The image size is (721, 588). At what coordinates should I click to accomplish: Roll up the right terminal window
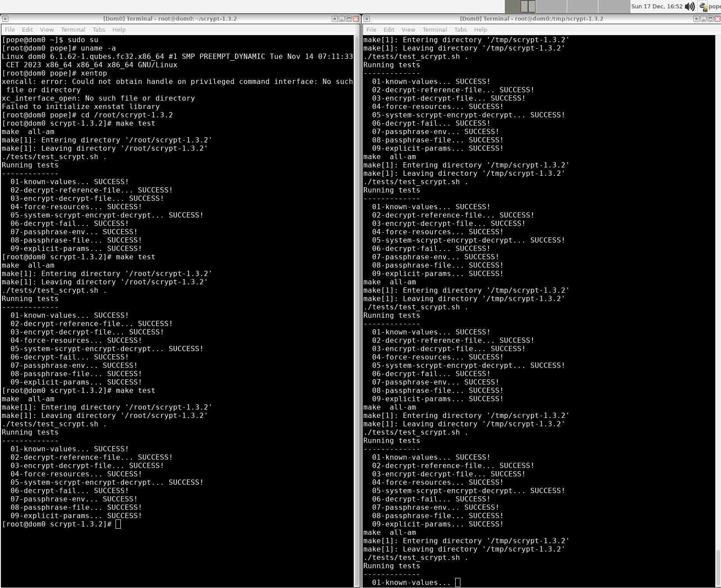coord(696,19)
